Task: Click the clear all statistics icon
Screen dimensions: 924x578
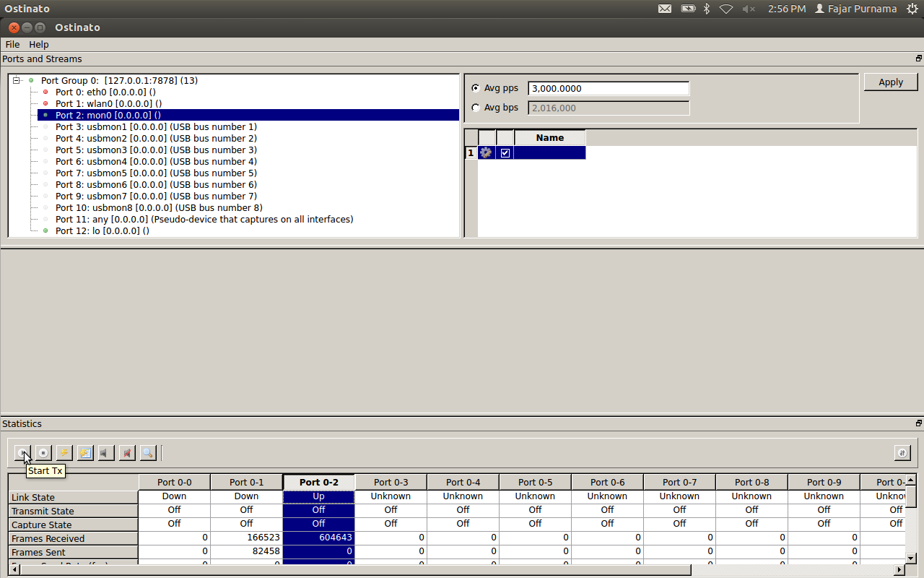Action: tap(85, 453)
